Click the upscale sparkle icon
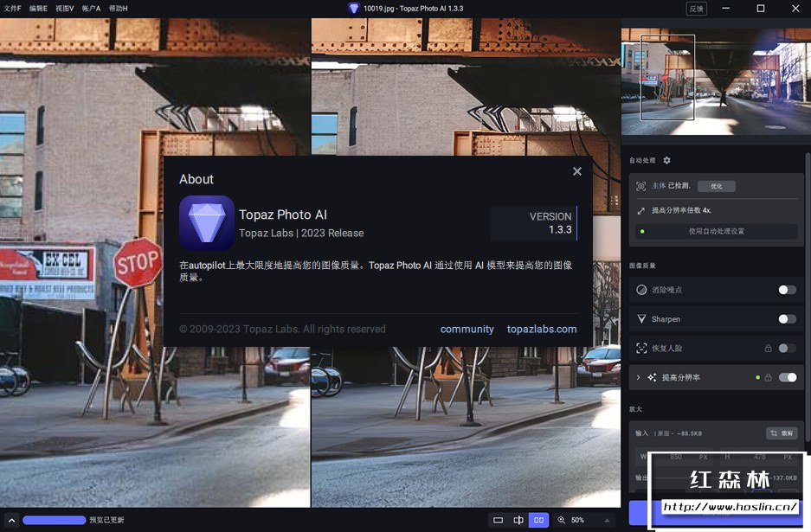Image resolution: width=811 pixels, height=532 pixels. click(652, 377)
